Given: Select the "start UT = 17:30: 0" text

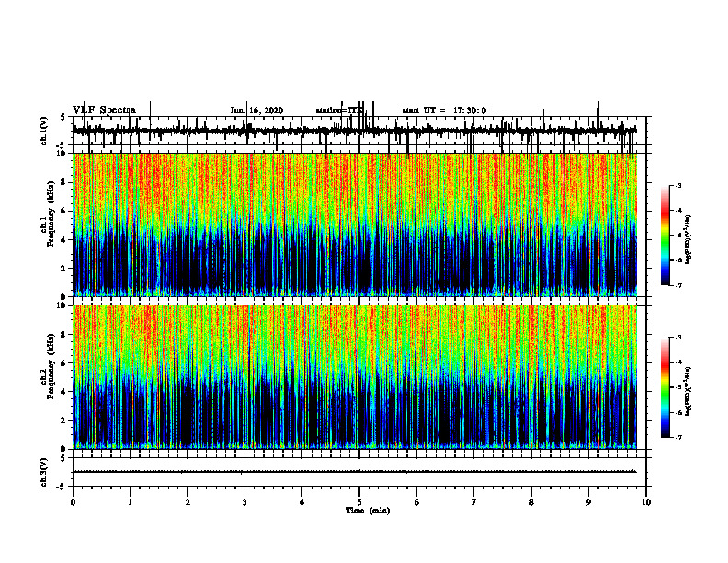Looking at the screenshot, I should (x=444, y=110).
